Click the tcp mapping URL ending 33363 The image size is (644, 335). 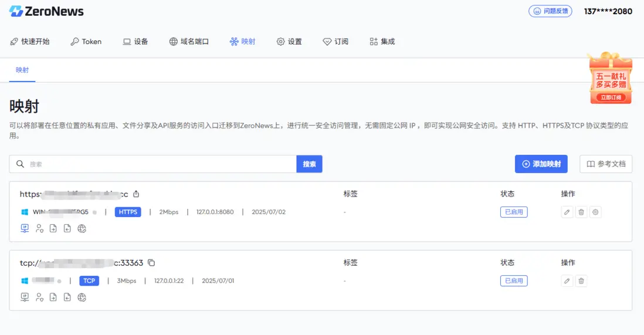(x=82, y=263)
